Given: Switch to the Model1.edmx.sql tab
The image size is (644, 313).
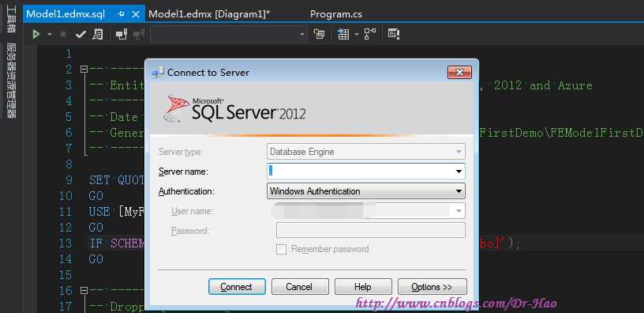Looking at the screenshot, I should (66, 14).
